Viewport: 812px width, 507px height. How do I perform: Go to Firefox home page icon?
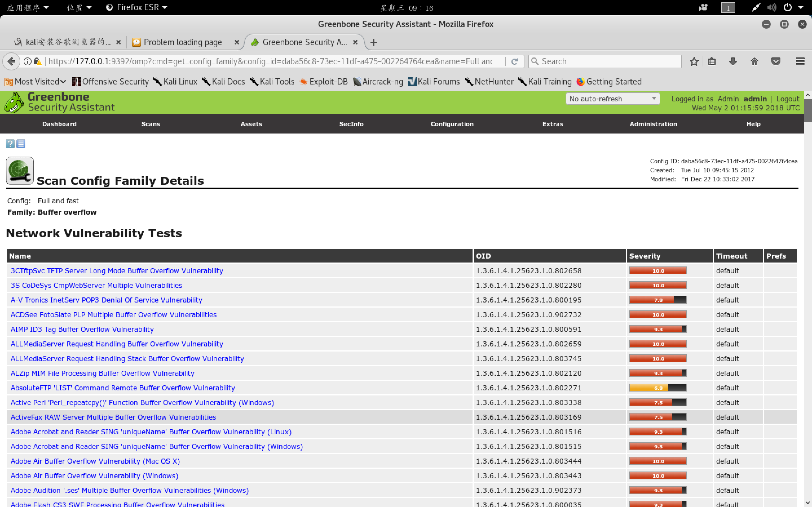754,61
